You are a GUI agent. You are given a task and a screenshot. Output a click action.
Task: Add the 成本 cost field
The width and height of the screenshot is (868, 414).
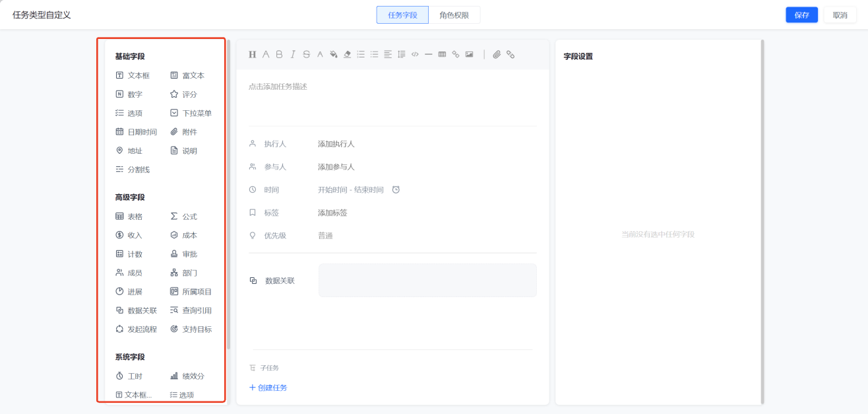point(183,235)
